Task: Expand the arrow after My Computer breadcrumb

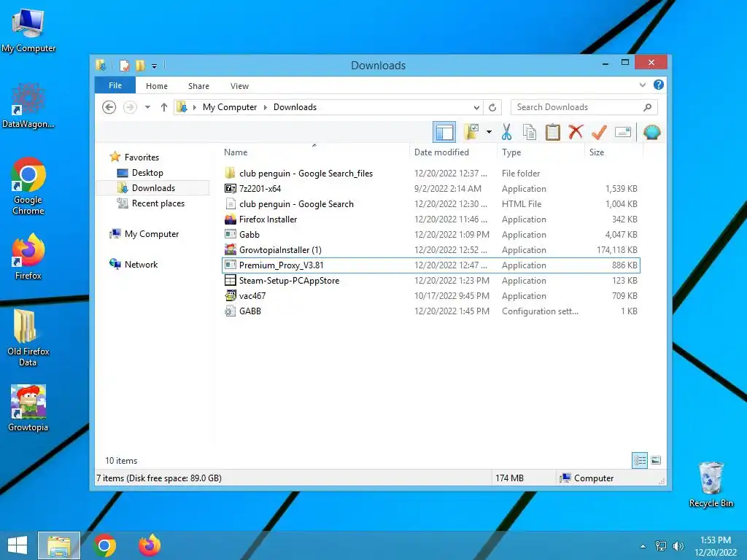Action: pyautogui.click(x=266, y=107)
